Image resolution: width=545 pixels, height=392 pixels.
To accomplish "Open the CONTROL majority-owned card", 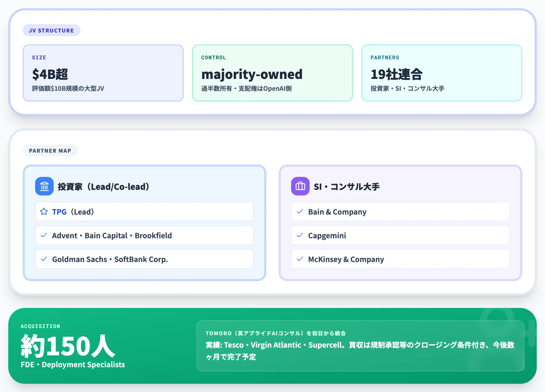I will coord(272,73).
